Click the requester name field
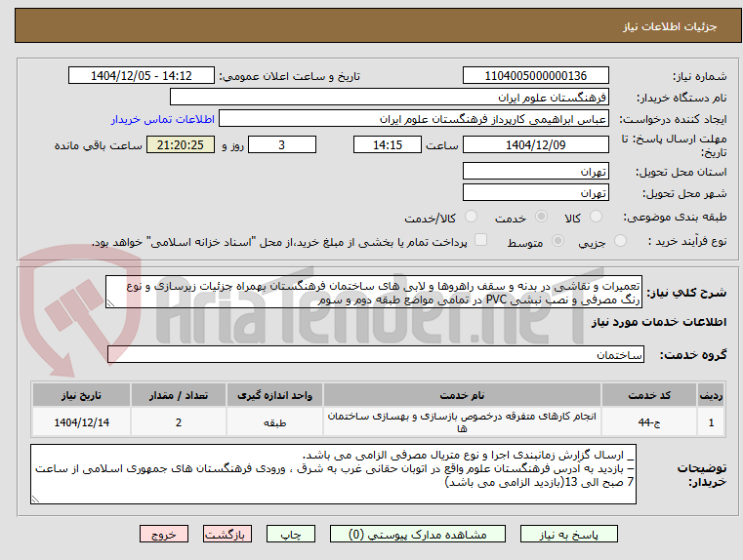This screenshot has height=560, width=743. point(414,118)
